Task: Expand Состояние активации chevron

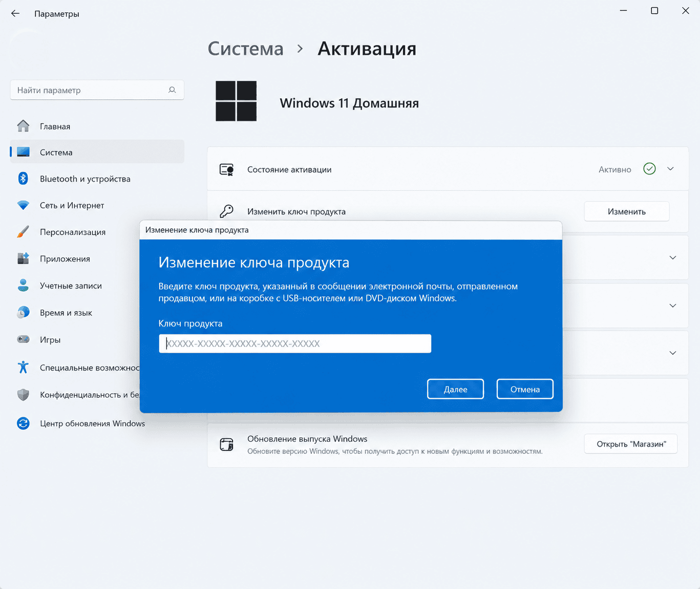Action: 670,169
